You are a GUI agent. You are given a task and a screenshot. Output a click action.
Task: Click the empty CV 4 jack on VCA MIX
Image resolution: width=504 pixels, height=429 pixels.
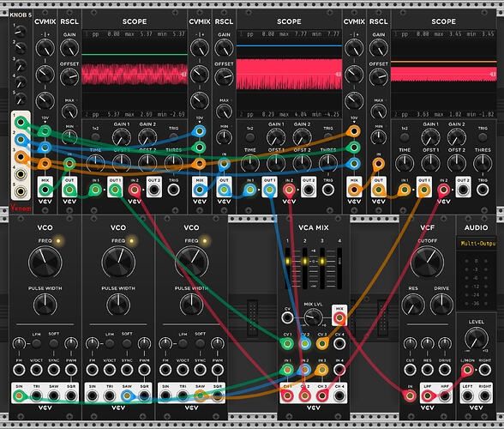[x=339, y=344]
